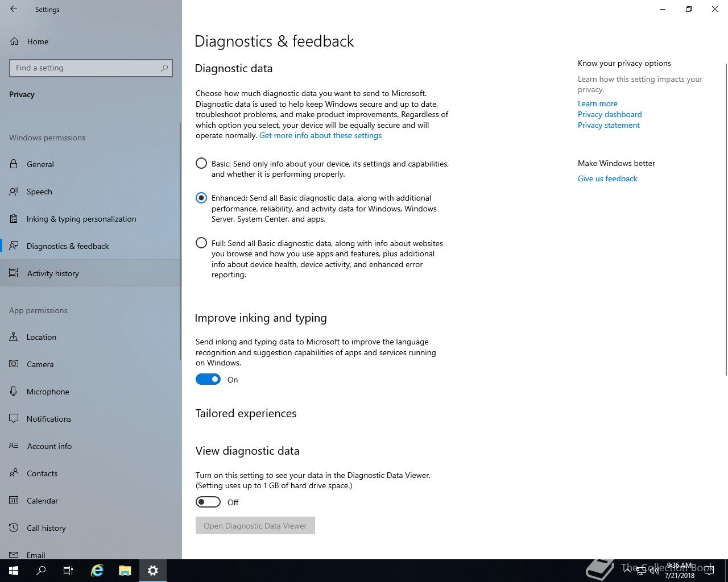Viewport: 728px width, 582px height.
Task: Open Camera permissions page
Action: 91,364
